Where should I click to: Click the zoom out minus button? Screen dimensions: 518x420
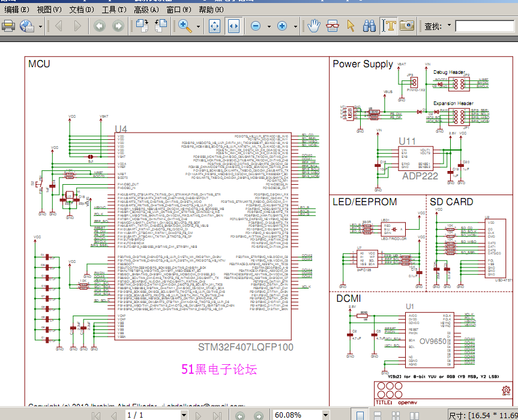click(x=256, y=26)
